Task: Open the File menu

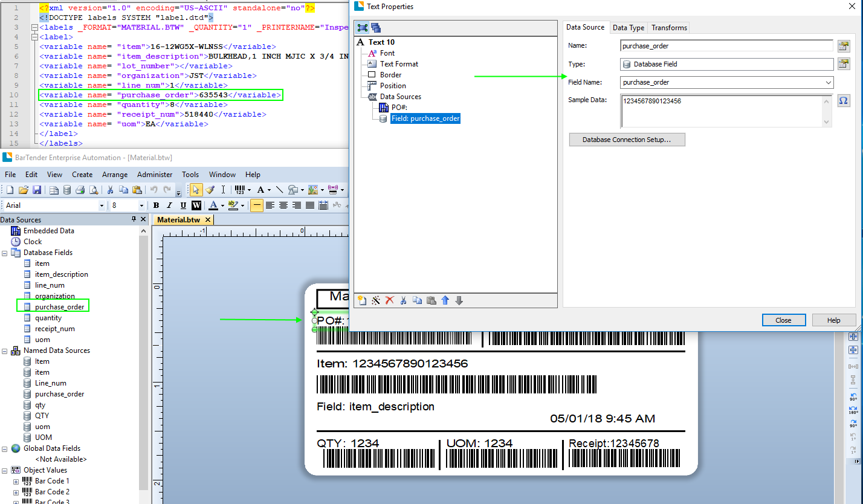Action: pos(10,175)
